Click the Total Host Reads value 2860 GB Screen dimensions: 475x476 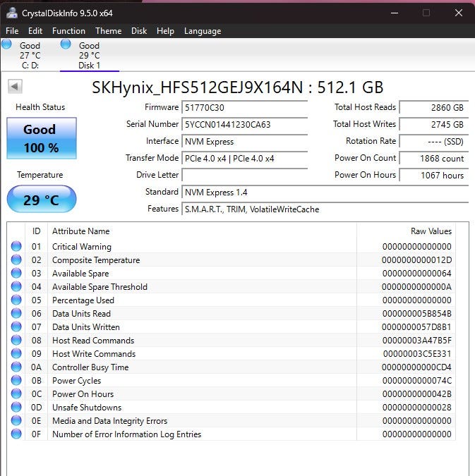(434, 108)
